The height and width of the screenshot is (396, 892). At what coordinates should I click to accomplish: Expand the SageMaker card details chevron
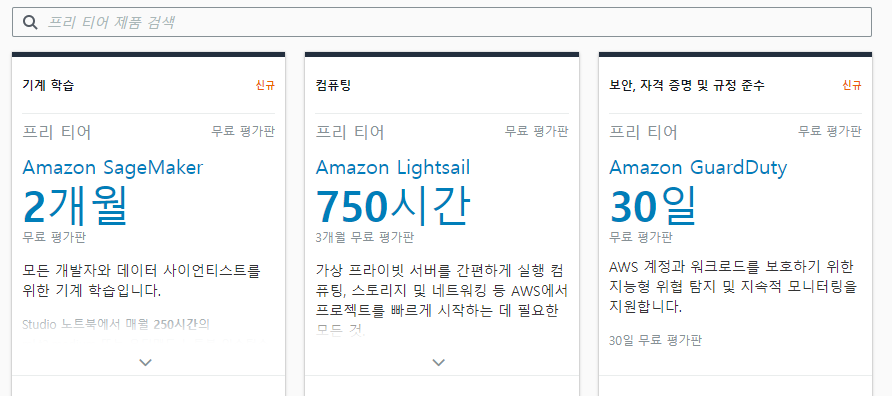tap(146, 362)
